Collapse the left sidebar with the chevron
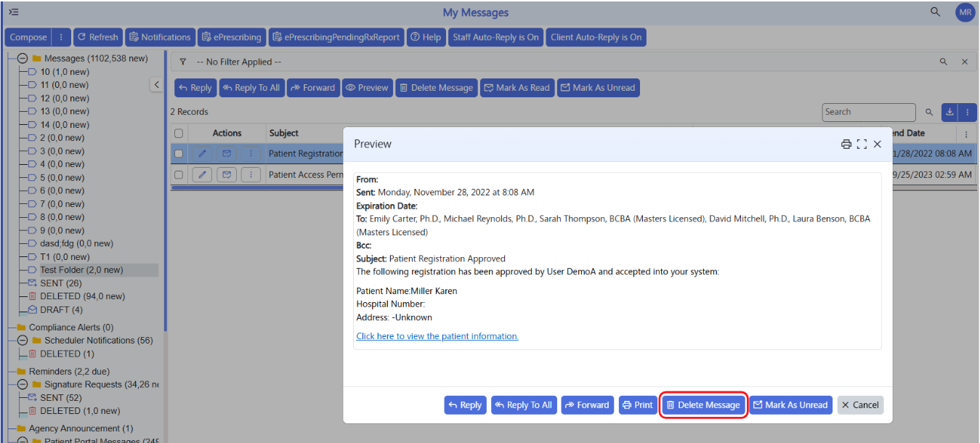980x443 pixels. (x=156, y=85)
